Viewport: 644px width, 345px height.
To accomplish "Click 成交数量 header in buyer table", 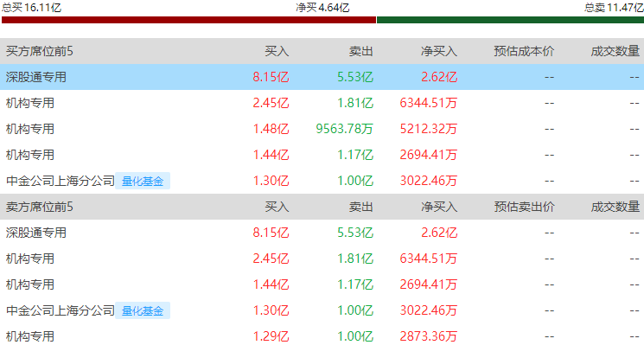I will point(615,51).
